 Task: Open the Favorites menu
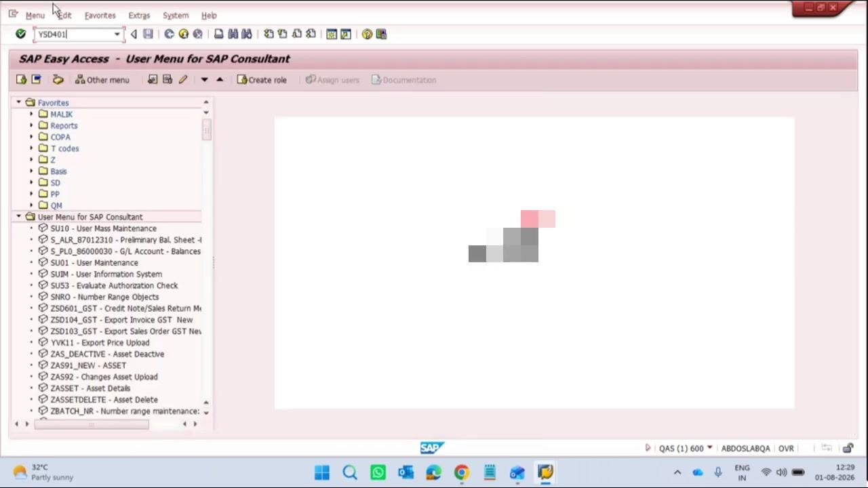100,15
